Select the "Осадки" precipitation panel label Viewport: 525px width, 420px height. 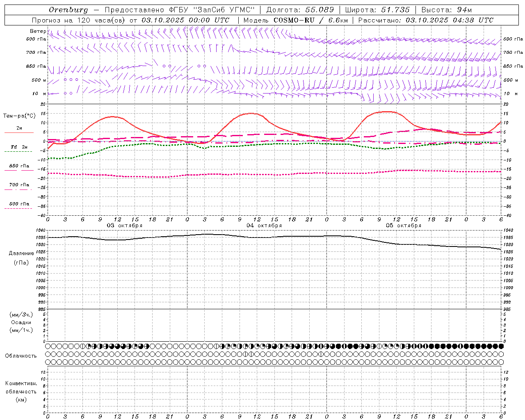pos(21,322)
